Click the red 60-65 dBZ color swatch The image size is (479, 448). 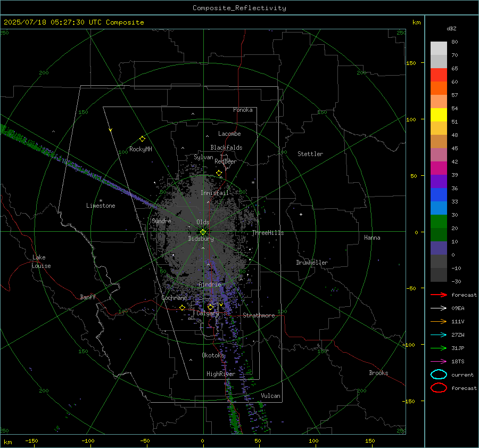(x=439, y=75)
